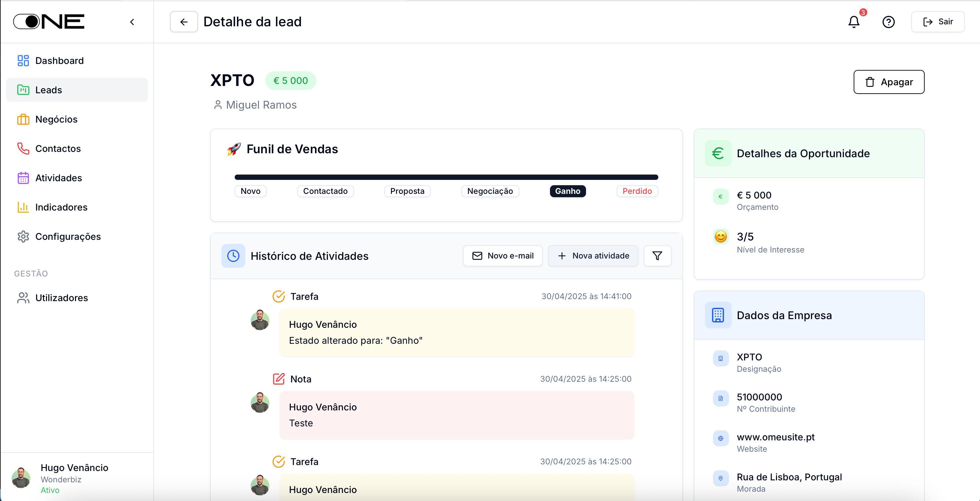The image size is (980, 501).
Task: Click the Dados da Empresa building icon
Action: pyautogui.click(x=718, y=315)
